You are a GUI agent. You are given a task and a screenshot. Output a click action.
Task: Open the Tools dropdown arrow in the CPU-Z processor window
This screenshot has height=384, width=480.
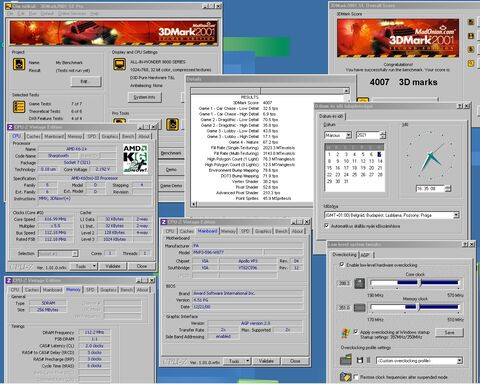point(95,266)
